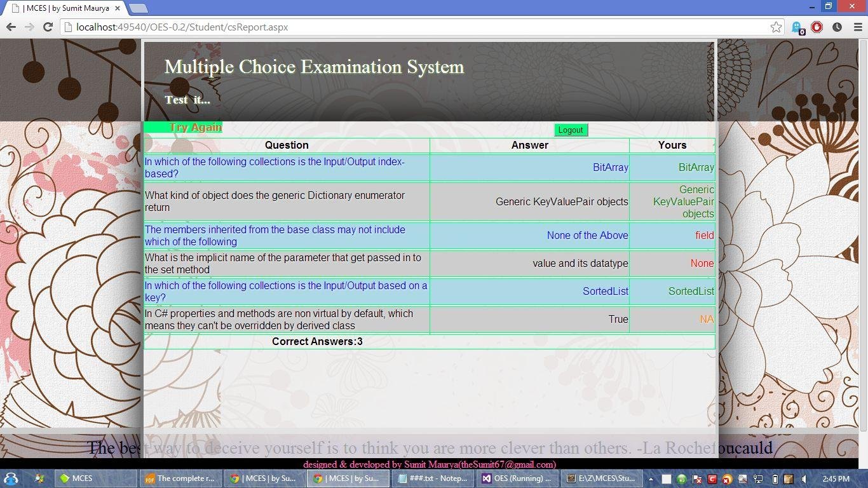Toggle the network status tray icon
This screenshot has width=868, height=488.
click(758, 478)
